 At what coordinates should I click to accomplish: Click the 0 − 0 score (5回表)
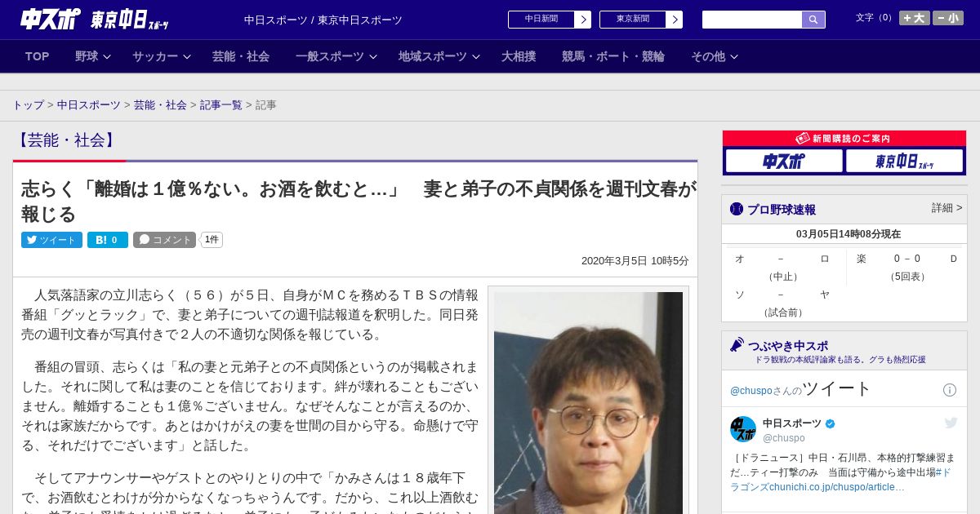click(x=906, y=259)
